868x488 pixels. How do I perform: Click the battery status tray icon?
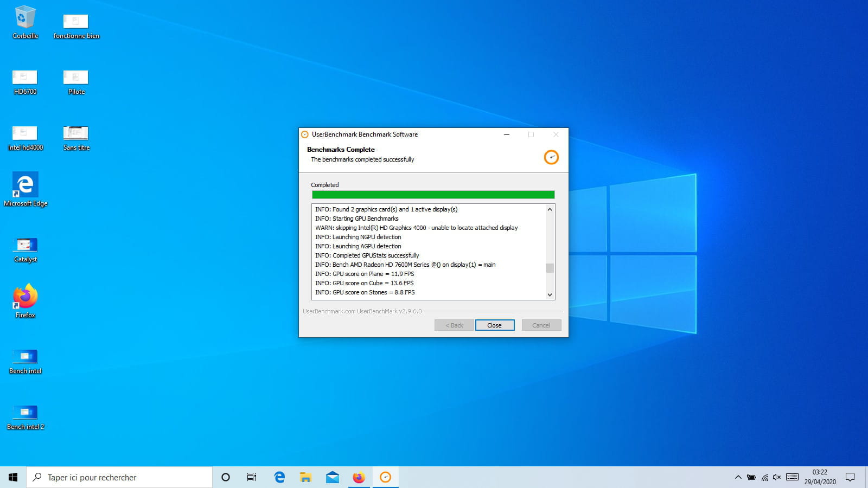(751, 477)
